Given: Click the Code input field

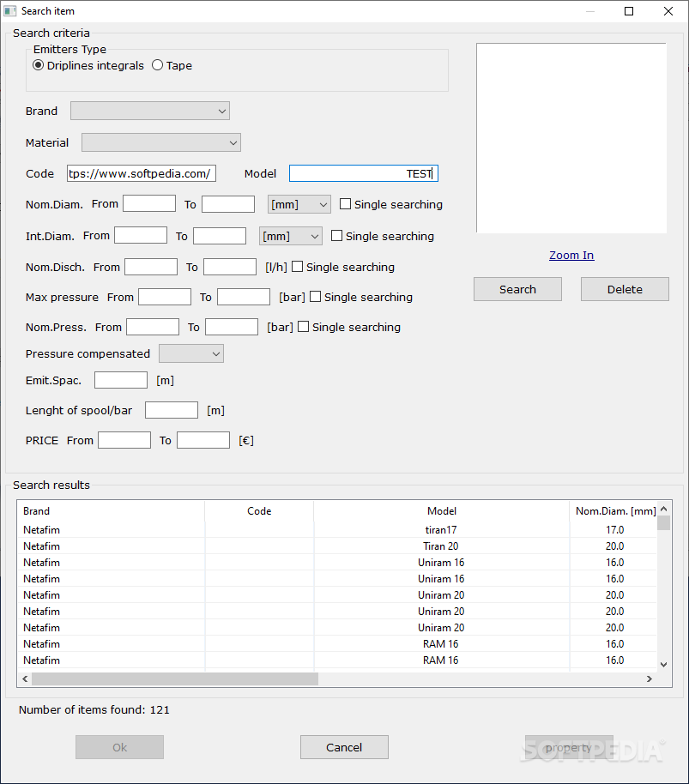Looking at the screenshot, I should click(x=142, y=173).
